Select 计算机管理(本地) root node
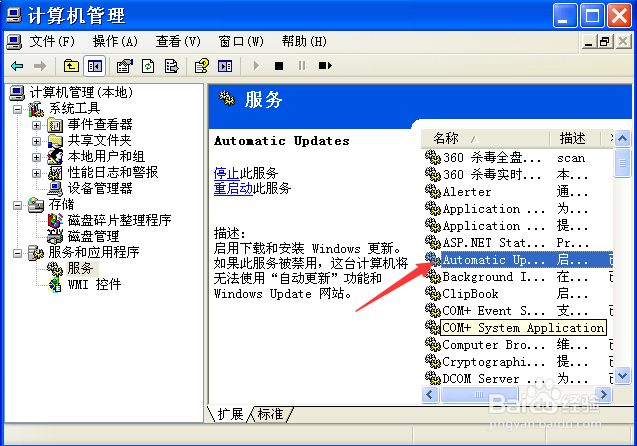Viewport: 637px width, 446px height. point(81,93)
